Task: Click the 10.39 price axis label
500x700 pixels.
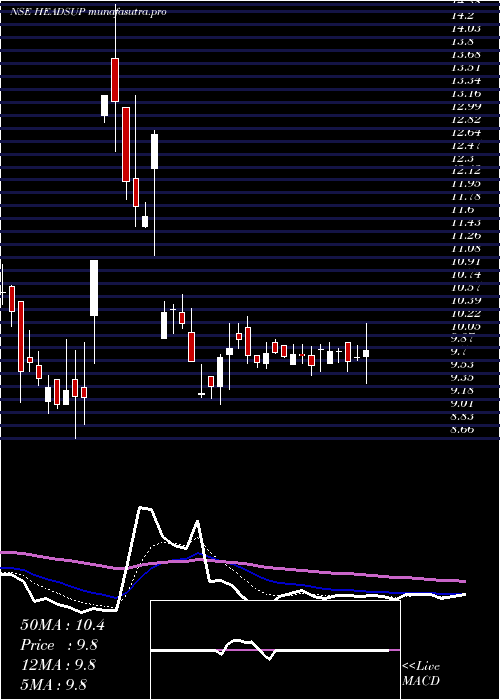Action: point(466,300)
